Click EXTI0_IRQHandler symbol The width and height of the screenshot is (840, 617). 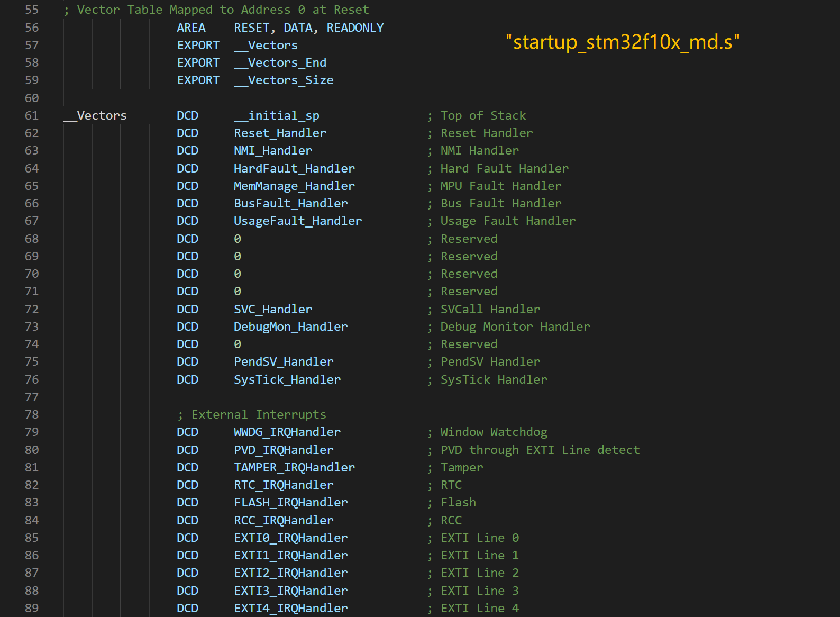(291, 538)
